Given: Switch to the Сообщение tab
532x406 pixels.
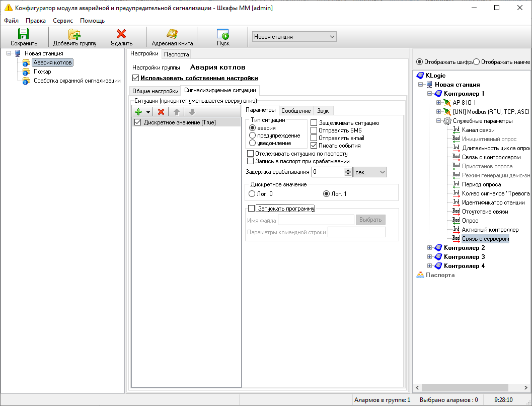Looking at the screenshot, I should pos(296,111).
